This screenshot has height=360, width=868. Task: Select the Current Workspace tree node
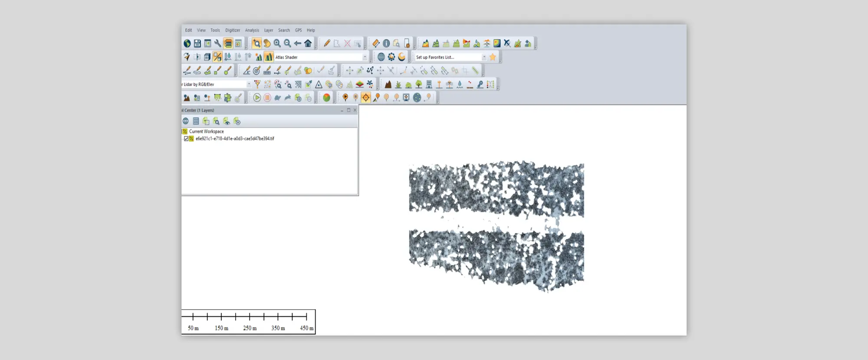(206, 132)
